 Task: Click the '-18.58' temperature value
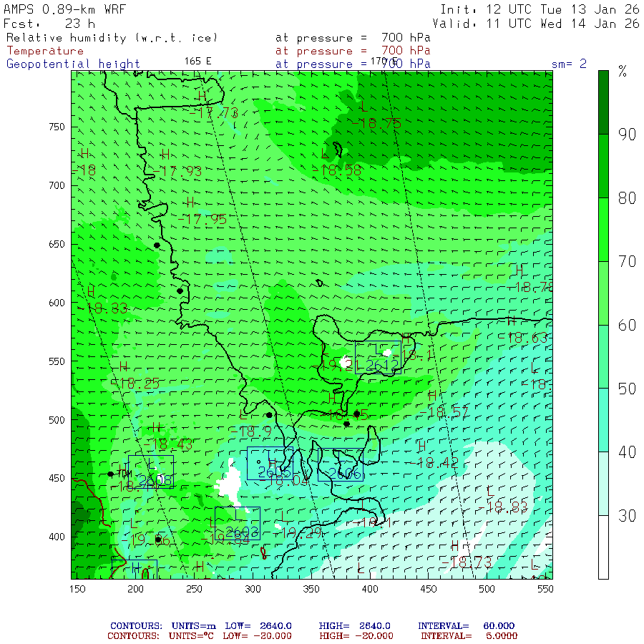coord(337,170)
